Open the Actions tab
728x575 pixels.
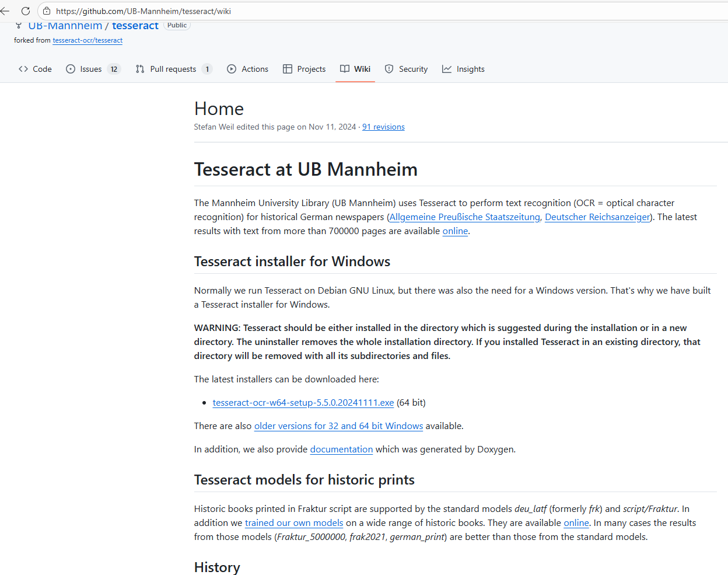coord(248,69)
